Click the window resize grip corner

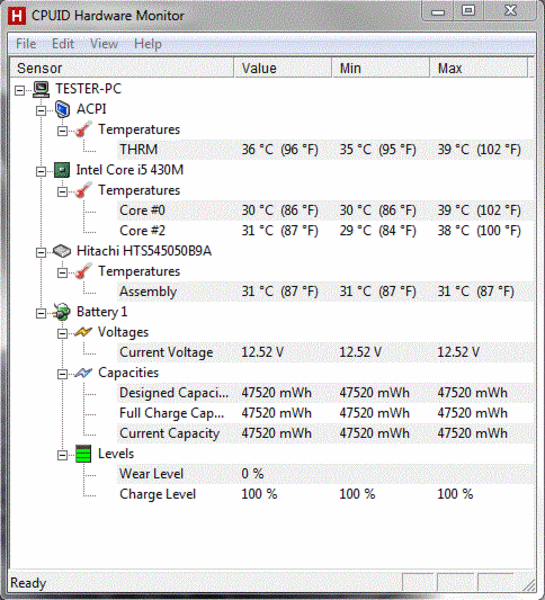[x=529, y=585]
